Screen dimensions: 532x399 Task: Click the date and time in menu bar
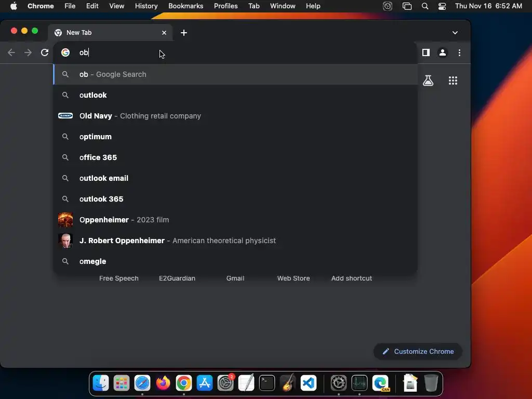tap(488, 6)
